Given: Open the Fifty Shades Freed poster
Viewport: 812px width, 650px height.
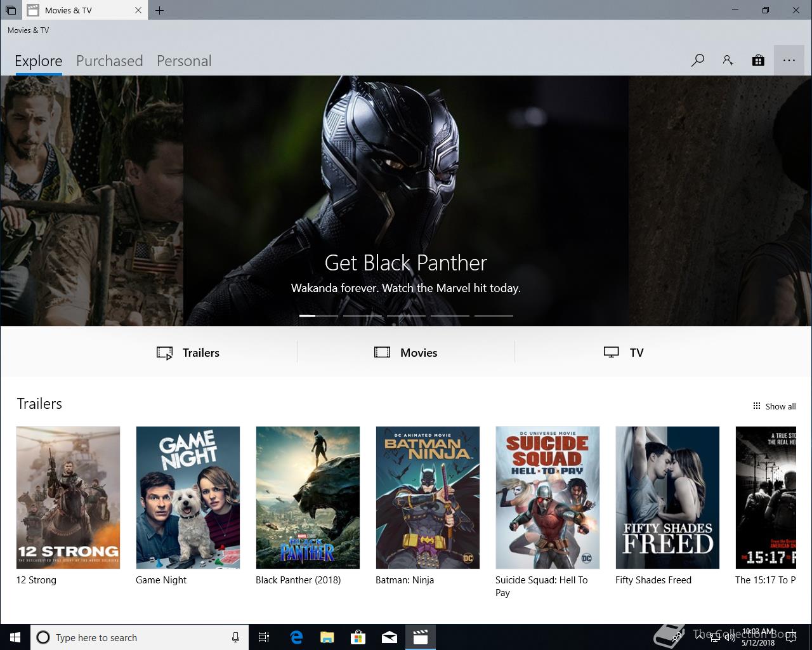Looking at the screenshot, I should pos(667,498).
